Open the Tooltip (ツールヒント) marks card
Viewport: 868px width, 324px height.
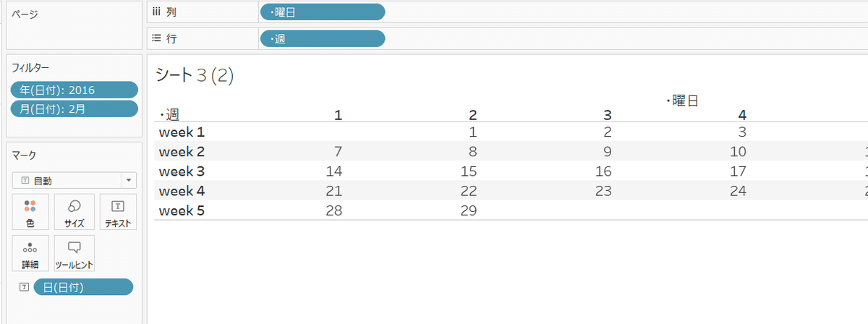[x=75, y=253]
